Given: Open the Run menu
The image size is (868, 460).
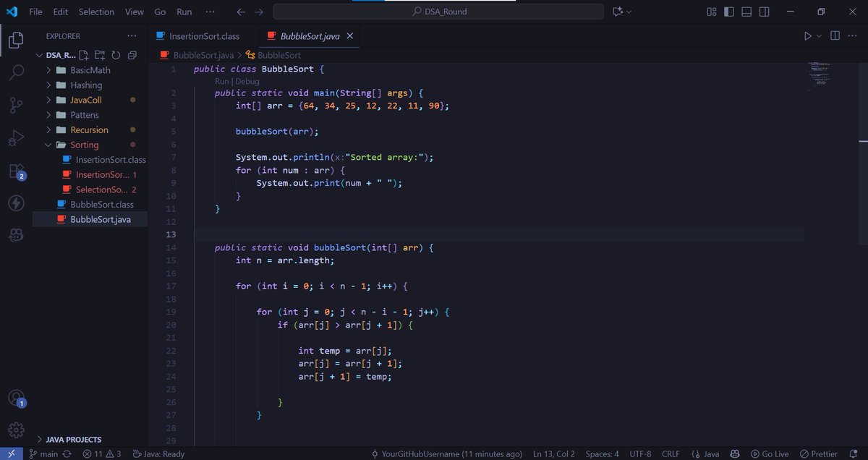Looking at the screenshot, I should click(x=184, y=12).
